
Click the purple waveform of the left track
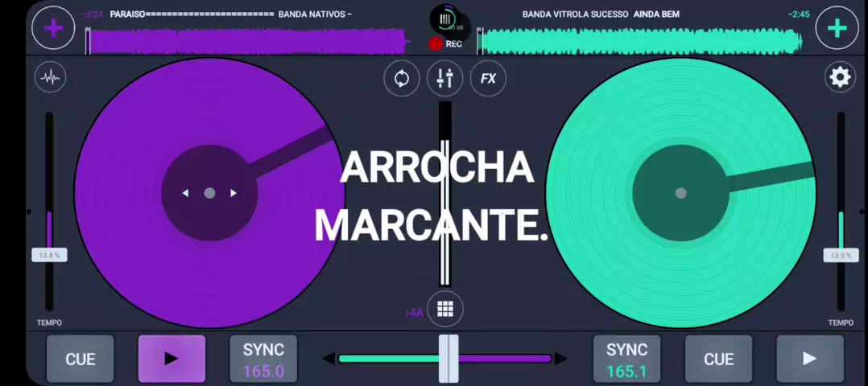click(x=246, y=41)
